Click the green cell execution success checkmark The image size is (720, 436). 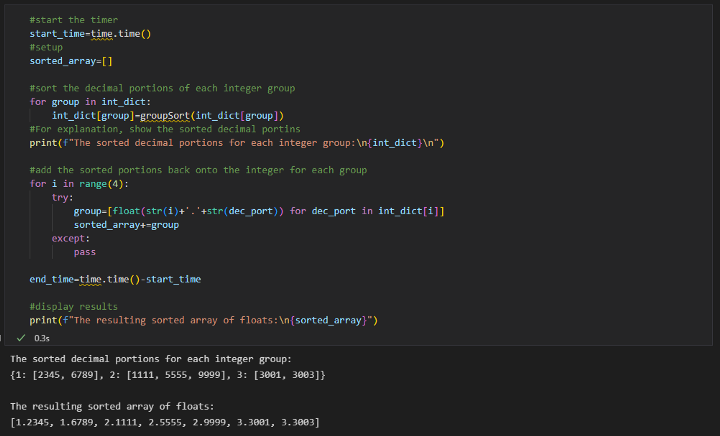(x=21, y=338)
